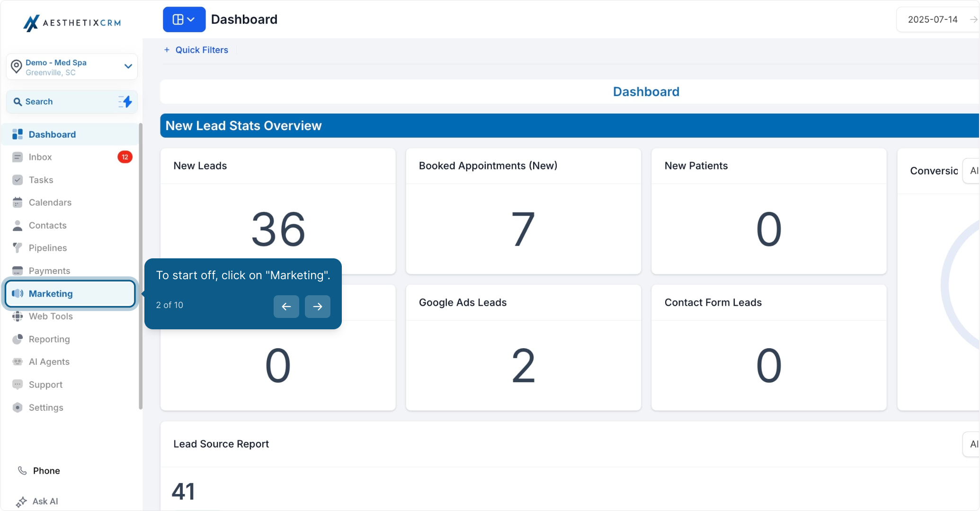Go to previous tour step arrow
The height and width of the screenshot is (511, 980).
(x=286, y=307)
